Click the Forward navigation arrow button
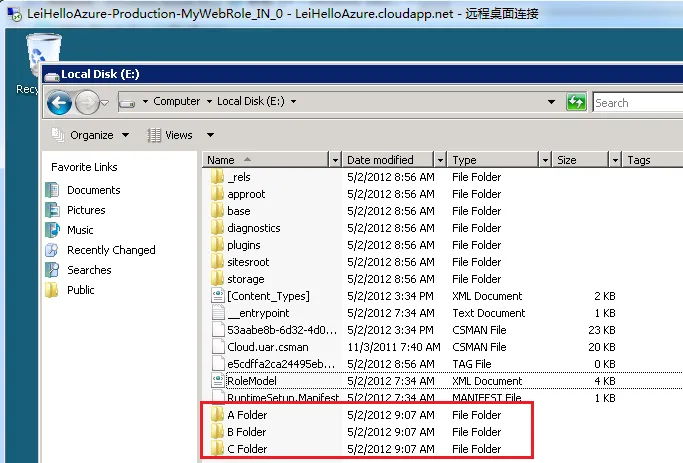 pyautogui.click(x=87, y=103)
